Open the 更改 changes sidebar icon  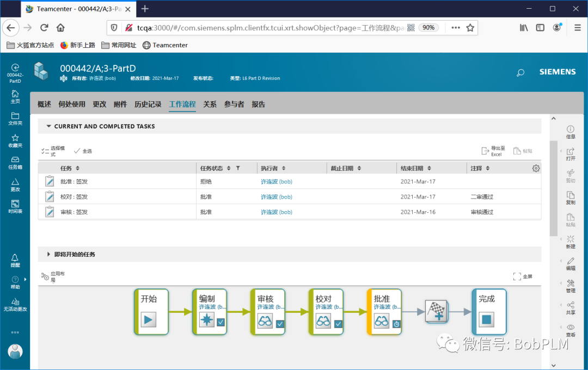pos(15,185)
